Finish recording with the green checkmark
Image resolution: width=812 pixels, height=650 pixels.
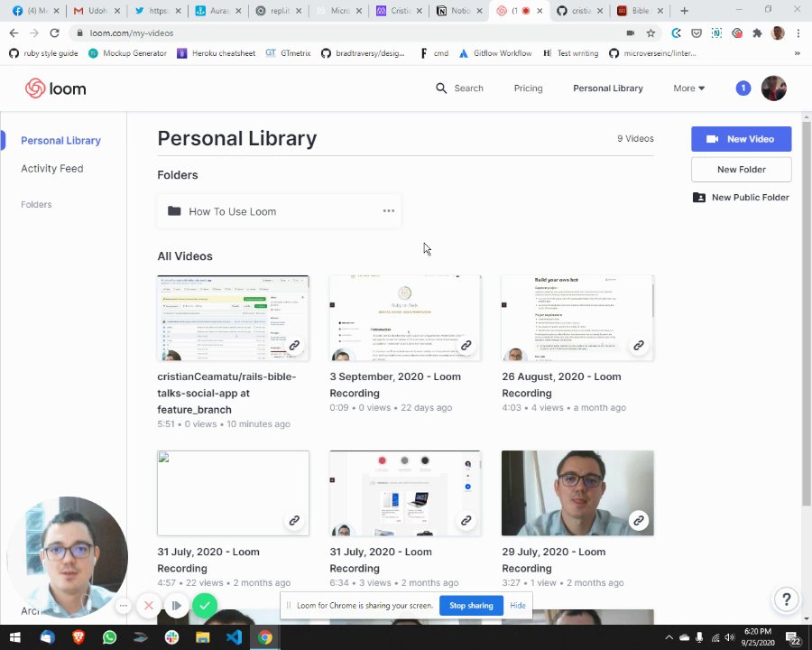point(205,606)
